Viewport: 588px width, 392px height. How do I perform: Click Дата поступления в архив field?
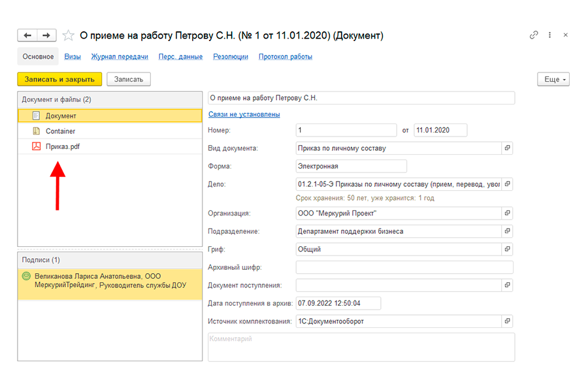(x=338, y=303)
